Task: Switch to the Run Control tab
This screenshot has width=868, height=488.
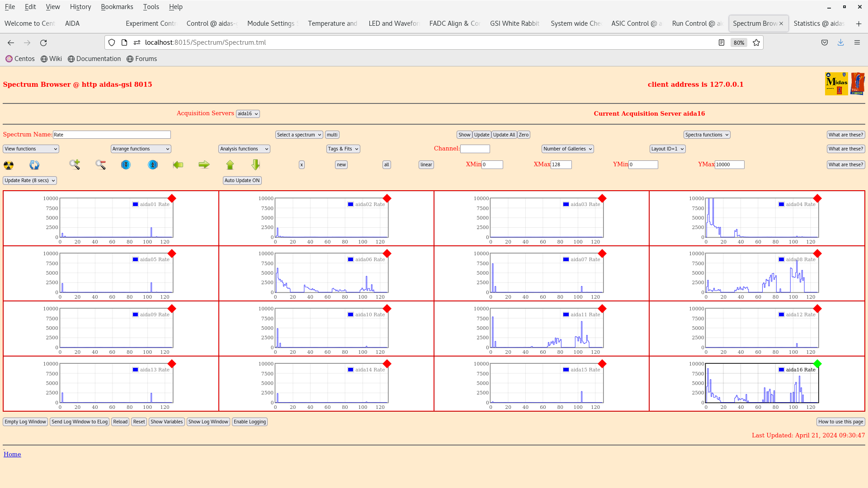Action: coord(696,23)
